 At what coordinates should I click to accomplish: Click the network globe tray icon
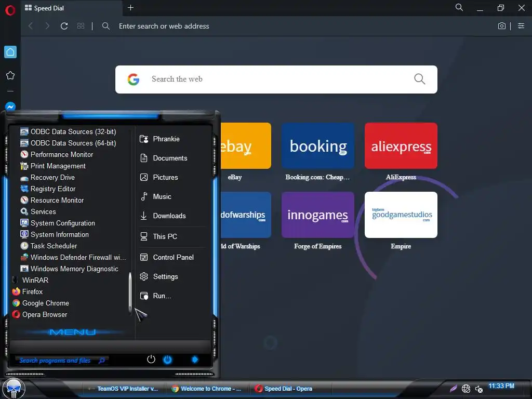coord(466,389)
